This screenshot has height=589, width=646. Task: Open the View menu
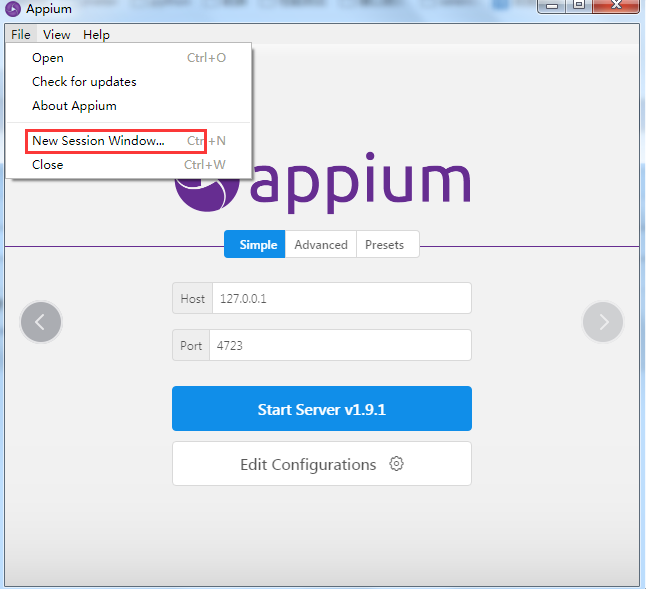tap(57, 35)
